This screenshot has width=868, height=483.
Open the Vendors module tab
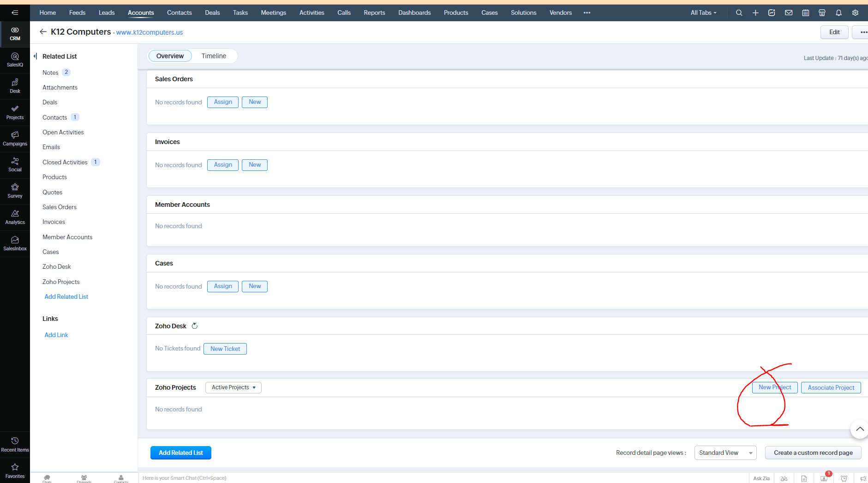tap(561, 13)
